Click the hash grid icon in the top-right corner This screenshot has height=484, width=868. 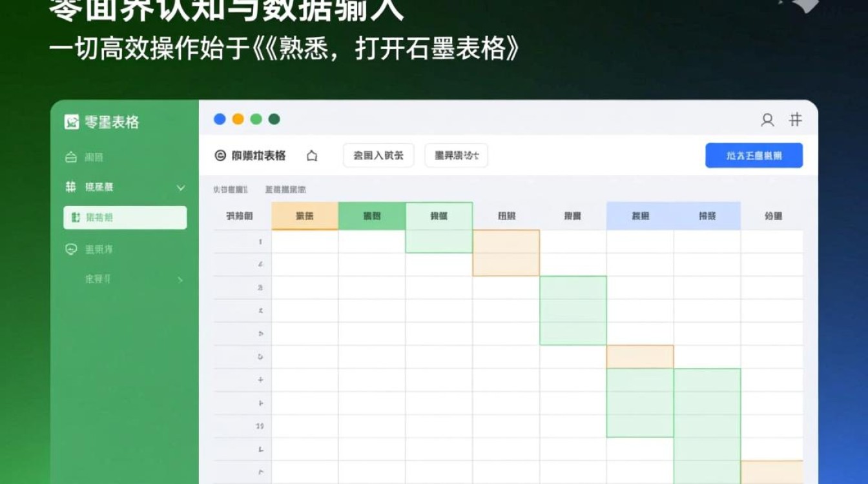pyautogui.click(x=796, y=119)
